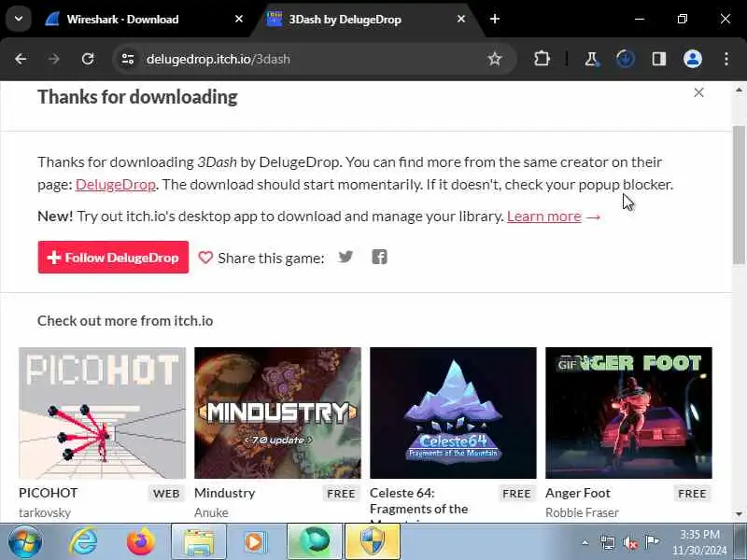This screenshot has width=747, height=560.
Task: Click the browser forward arrow
Action: (x=54, y=59)
